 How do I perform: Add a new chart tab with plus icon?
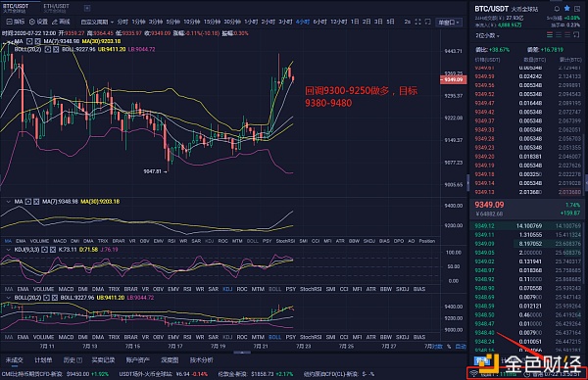[x=87, y=8]
